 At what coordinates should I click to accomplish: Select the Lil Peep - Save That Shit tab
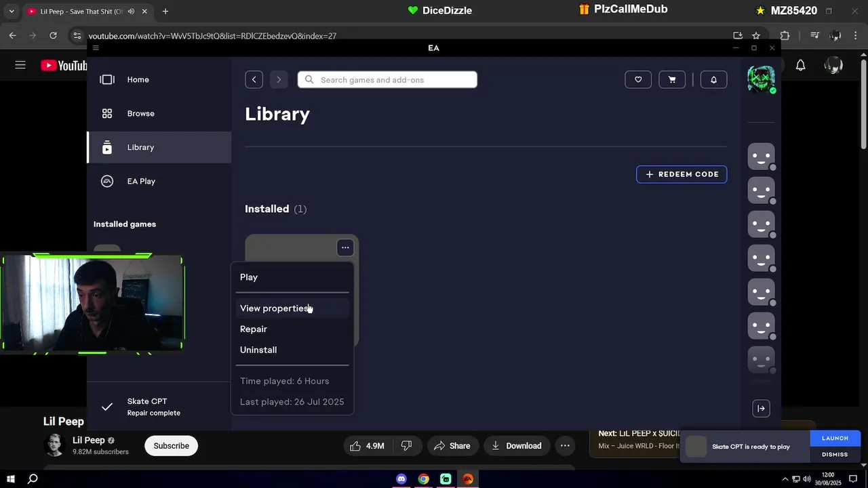[81, 12]
